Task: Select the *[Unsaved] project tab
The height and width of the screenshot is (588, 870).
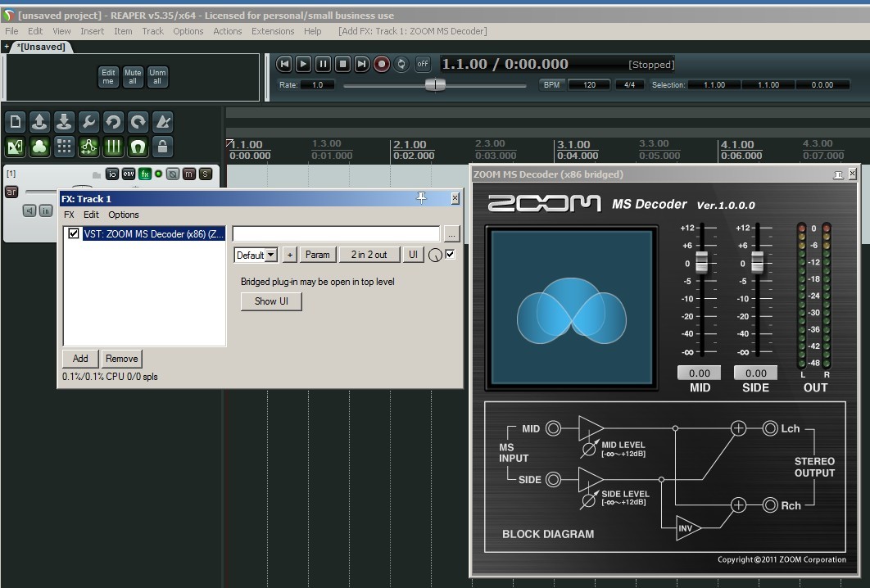Action: click(41, 47)
